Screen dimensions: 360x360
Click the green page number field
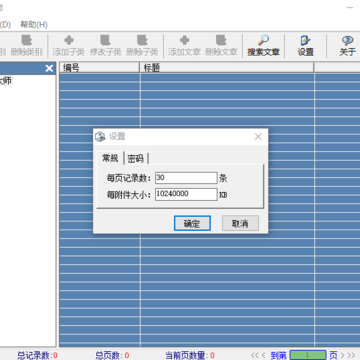[x=308, y=355]
